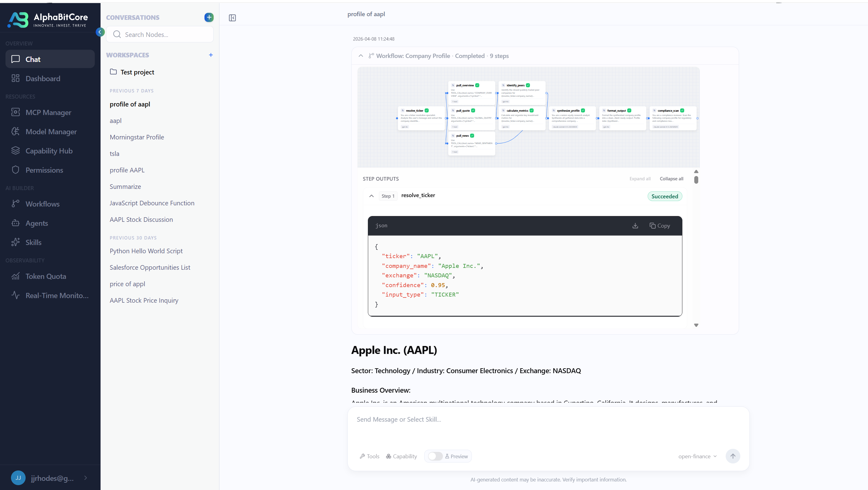
Task: Download the json output file
Action: coord(635,225)
